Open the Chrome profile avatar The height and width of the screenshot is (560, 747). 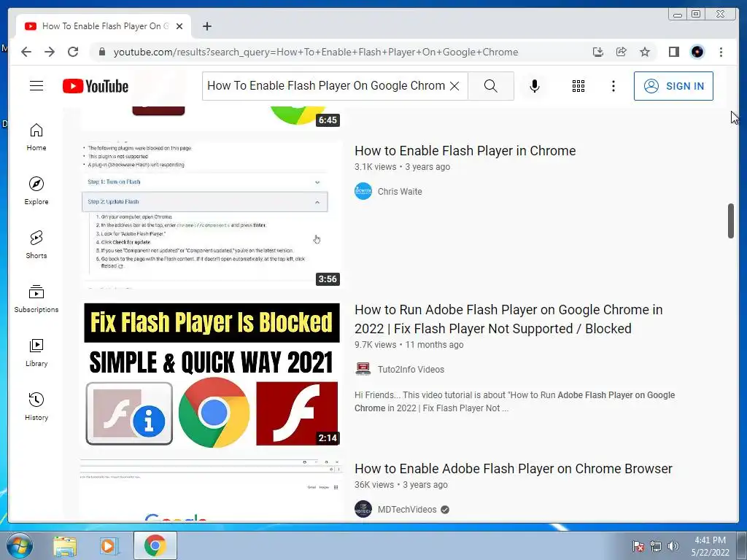697,52
